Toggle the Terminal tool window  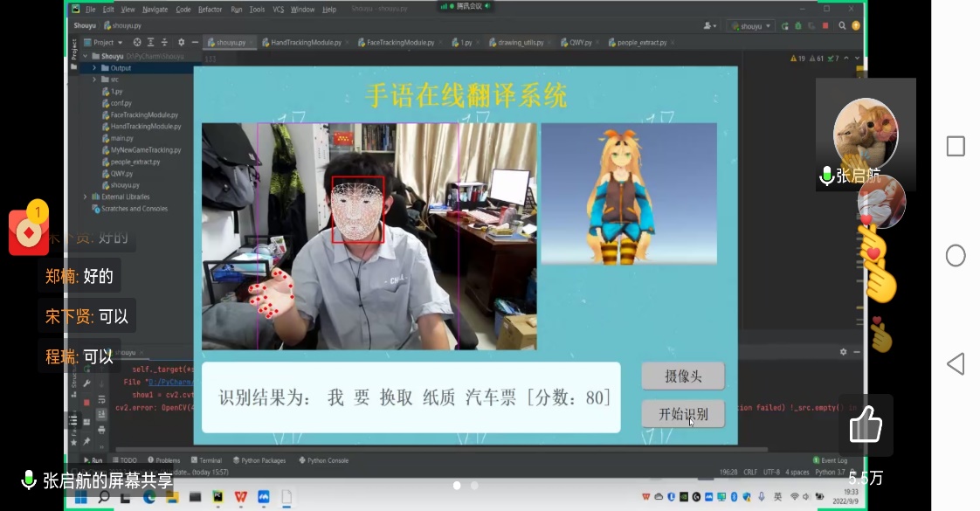[x=205, y=460]
